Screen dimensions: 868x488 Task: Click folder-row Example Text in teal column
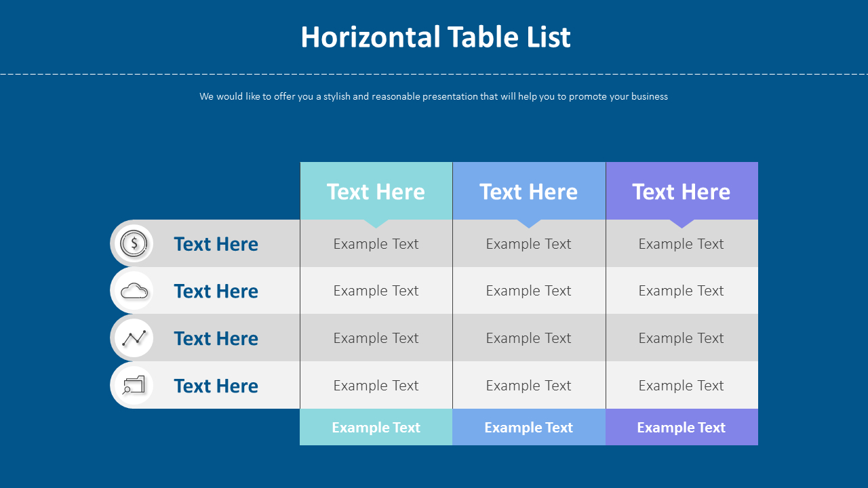coord(376,386)
